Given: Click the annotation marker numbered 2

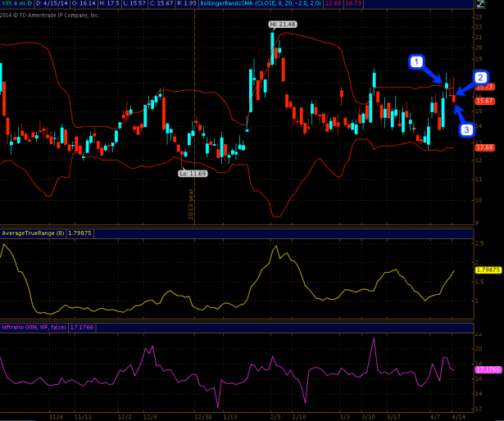Looking at the screenshot, I should coord(481,78).
